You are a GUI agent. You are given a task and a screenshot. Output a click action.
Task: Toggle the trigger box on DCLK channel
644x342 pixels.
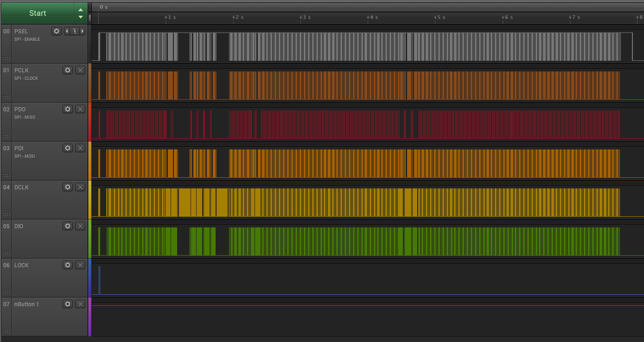[x=80, y=187]
